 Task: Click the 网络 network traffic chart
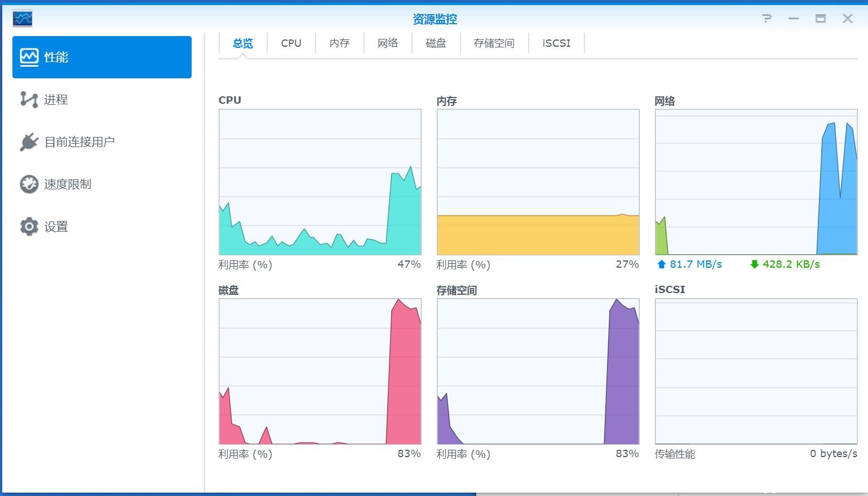coord(756,182)
